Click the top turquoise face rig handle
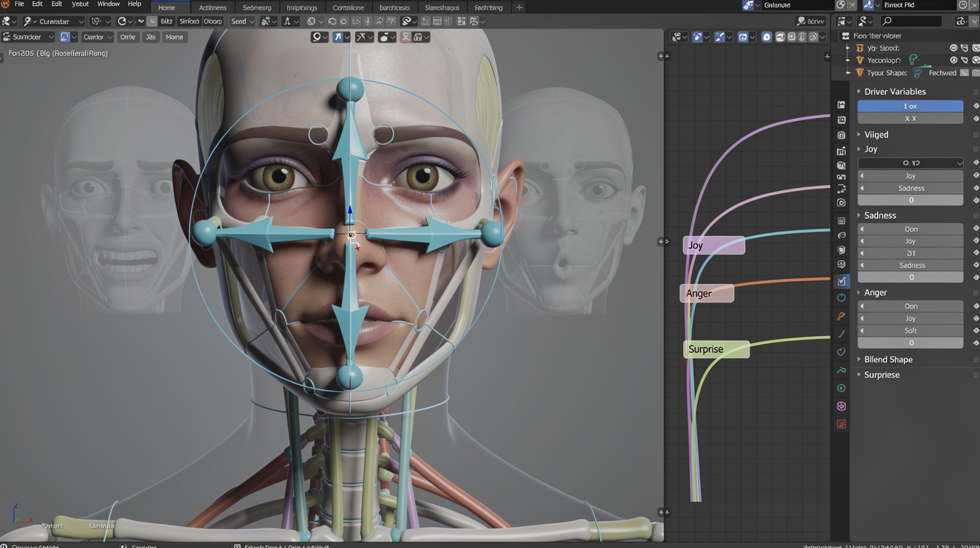The width and height of the screenshot is (980, 548). (350, 90)
